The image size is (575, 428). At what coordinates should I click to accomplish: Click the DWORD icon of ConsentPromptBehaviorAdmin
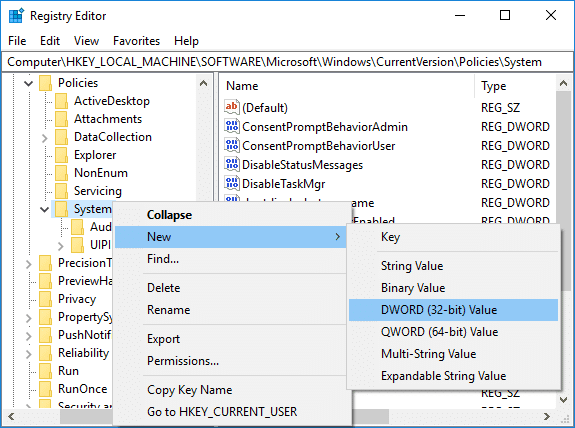(x=232, y=126)
